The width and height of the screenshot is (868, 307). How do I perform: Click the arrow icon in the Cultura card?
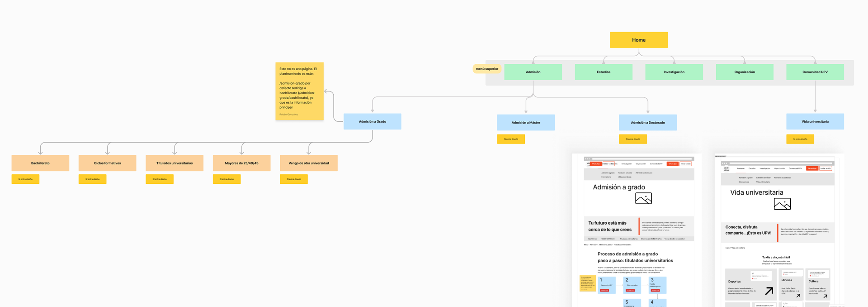[825, 296]
